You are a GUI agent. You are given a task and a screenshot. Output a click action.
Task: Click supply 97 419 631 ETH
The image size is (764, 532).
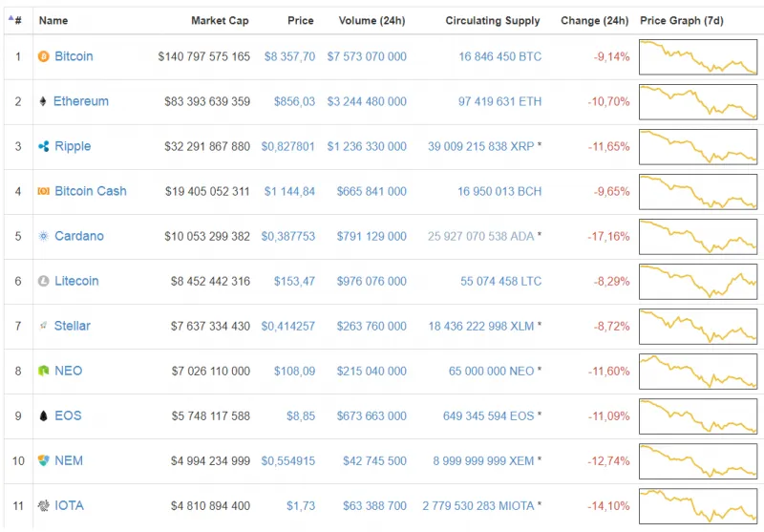click(x=499, y=101)
